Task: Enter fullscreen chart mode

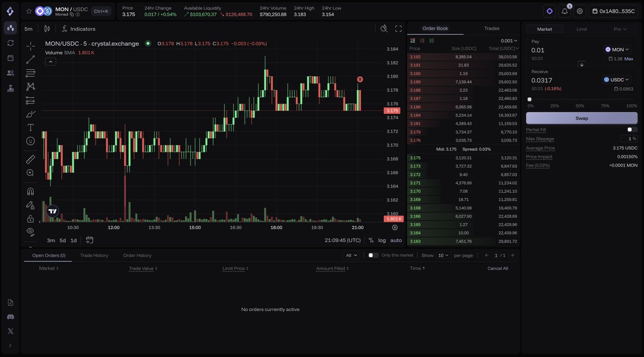Action: [399, 29]
